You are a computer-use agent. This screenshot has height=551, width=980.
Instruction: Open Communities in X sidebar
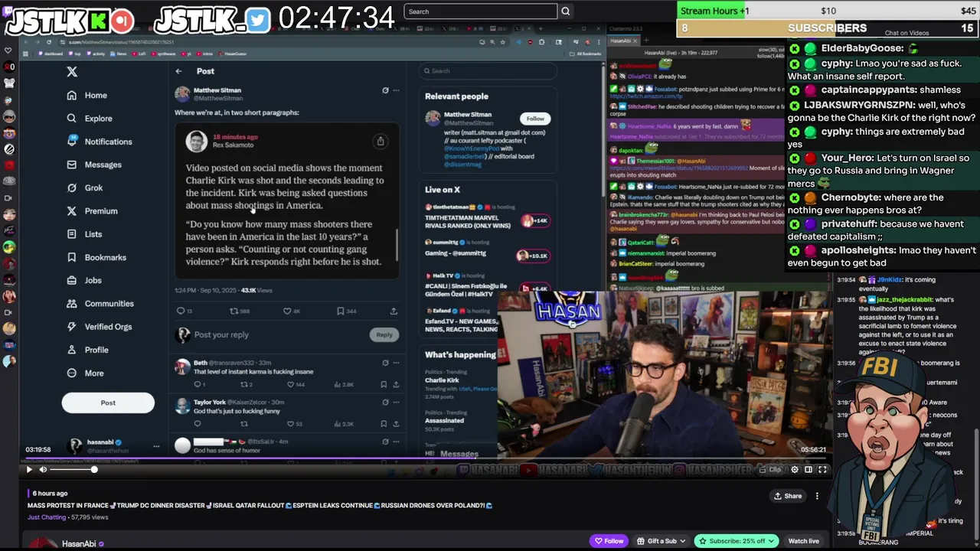pos(100,304)
